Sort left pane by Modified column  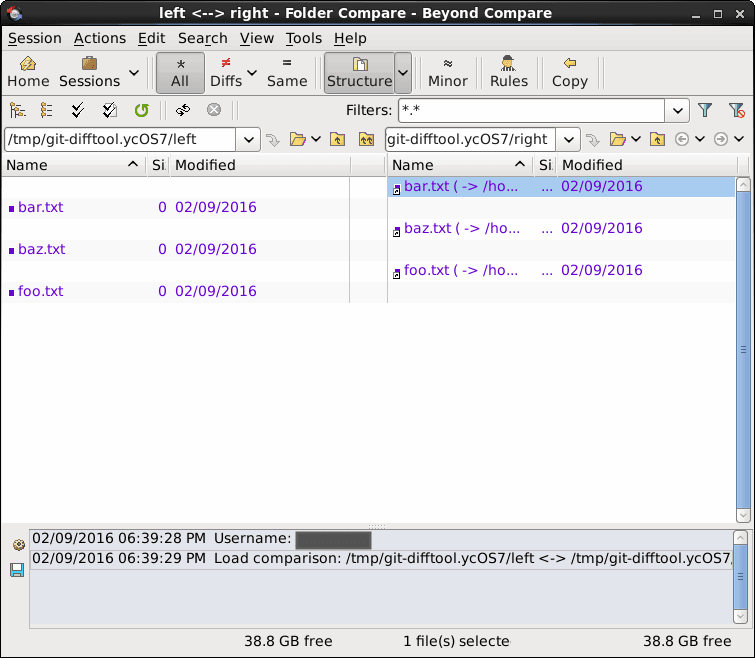[260, 165]
